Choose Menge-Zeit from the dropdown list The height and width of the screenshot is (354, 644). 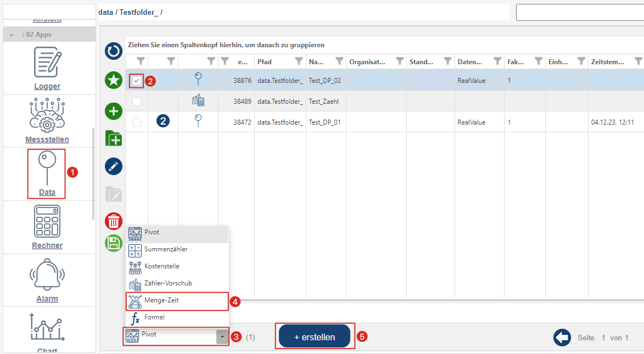[x=161, y=300]
